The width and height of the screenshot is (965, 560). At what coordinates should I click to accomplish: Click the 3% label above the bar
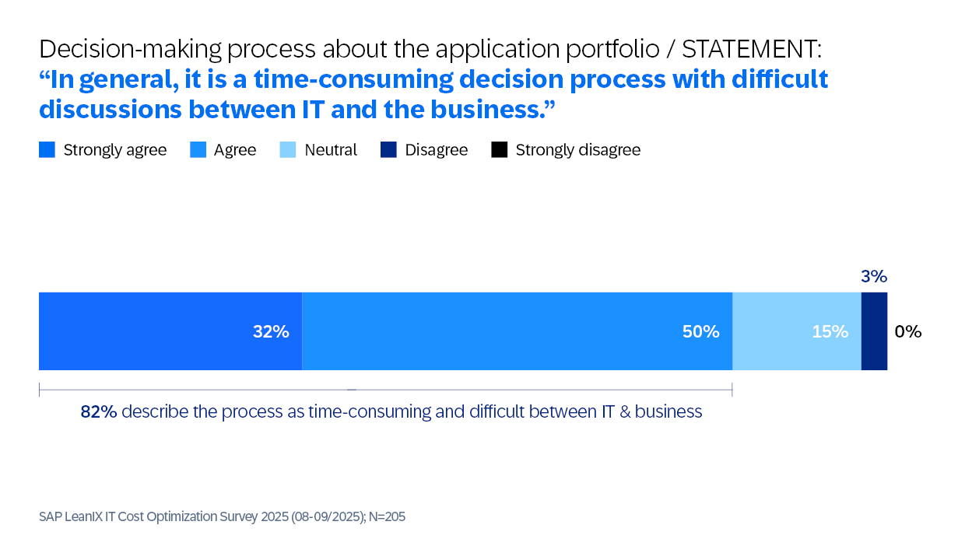point(874,276)
